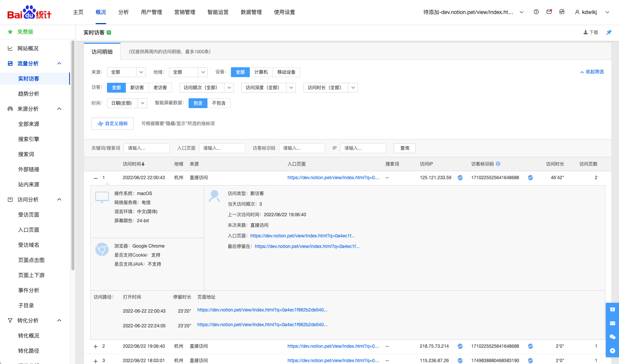This screenshot has width=619, height=364.
Task: Open the 智能运营 top navigation tab
Action: (218, 12)
